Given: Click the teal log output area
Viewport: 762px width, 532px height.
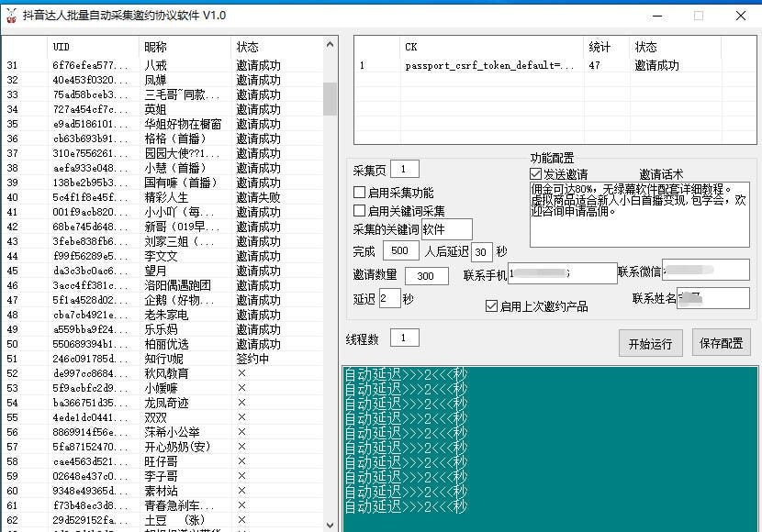Looking at the screenshot, I should click(x=550, y=449).
